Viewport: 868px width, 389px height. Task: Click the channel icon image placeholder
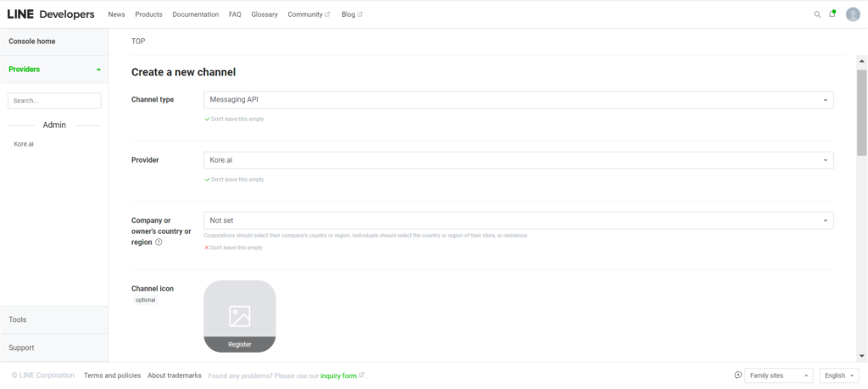point(239,309)
